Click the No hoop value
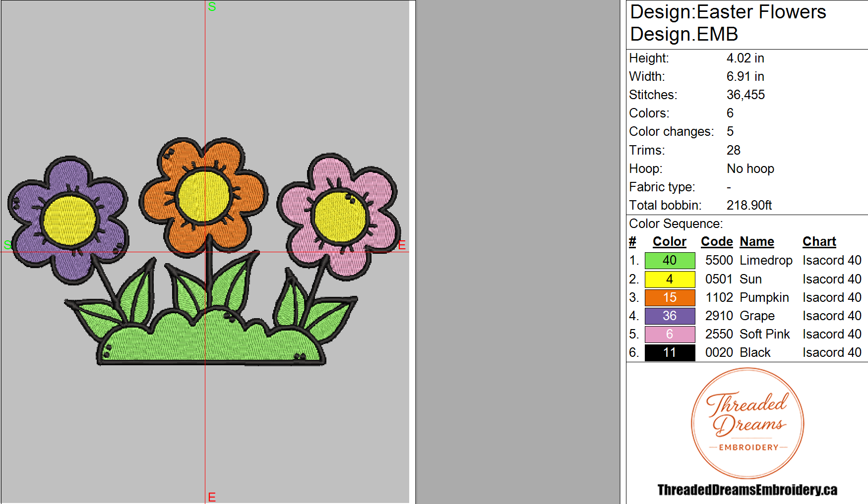 coord(750,169)
